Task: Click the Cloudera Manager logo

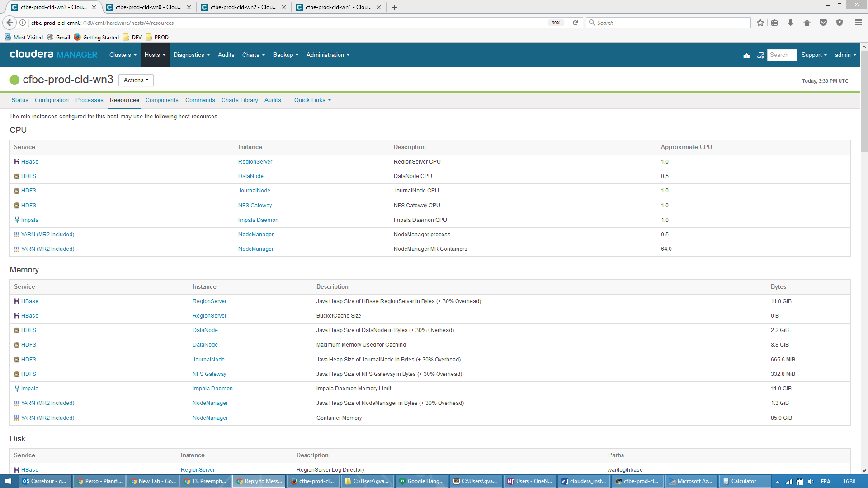Action: 52,55
